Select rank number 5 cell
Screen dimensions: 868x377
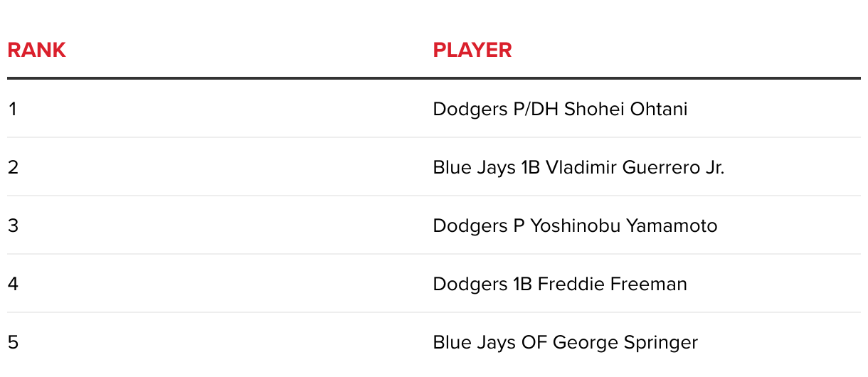[x=13, y=342]
